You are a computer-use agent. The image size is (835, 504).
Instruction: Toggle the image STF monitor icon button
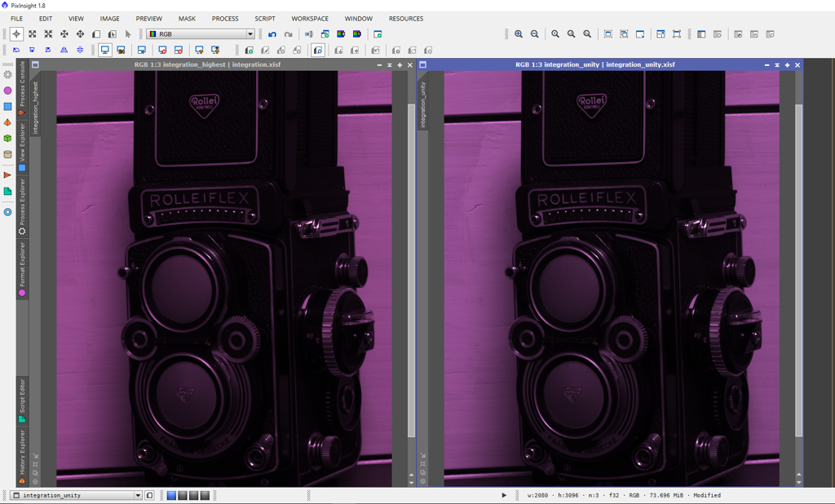pyautogui.click(x=121, y=50)
